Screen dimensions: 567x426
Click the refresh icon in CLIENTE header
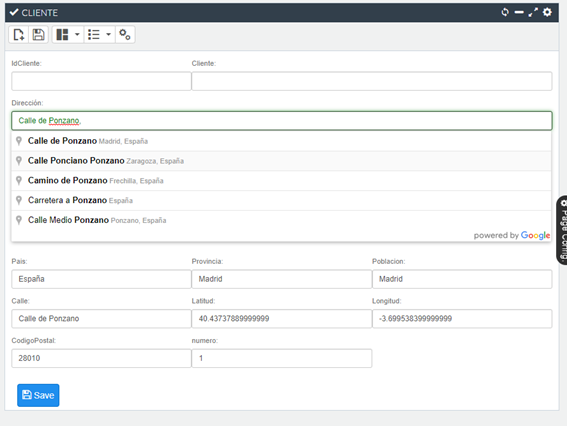pyautogui.click(x=505, y=12)
